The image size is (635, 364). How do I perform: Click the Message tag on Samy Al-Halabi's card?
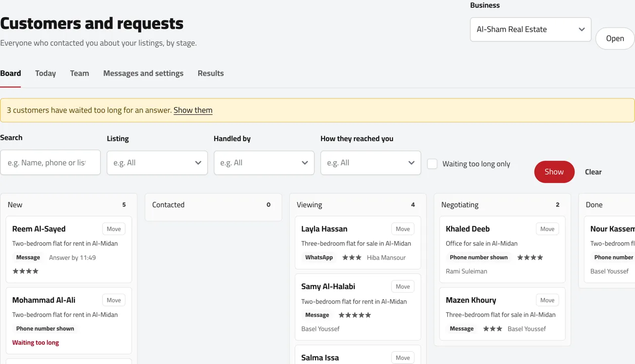[317, 315]
